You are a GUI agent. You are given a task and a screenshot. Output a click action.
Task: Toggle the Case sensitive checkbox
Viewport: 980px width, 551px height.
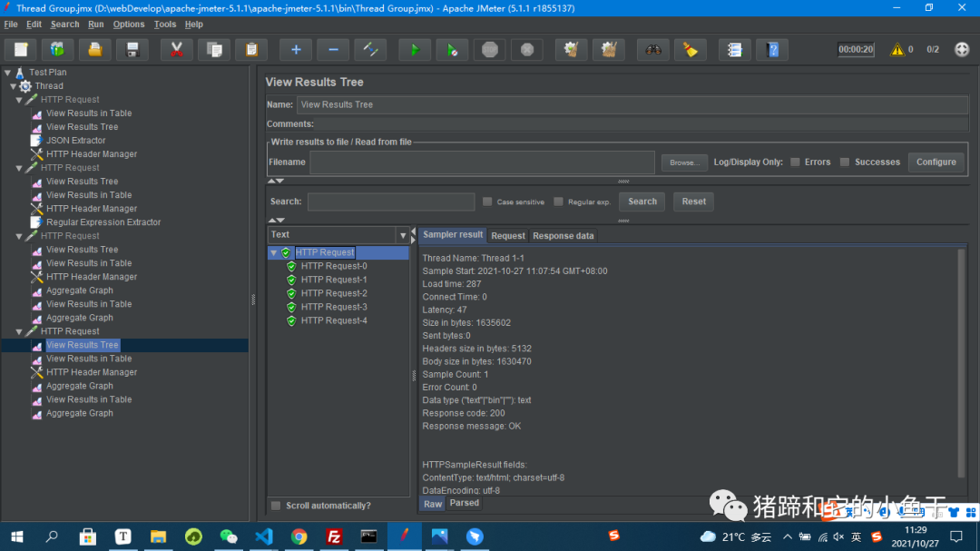click(x=487, y=202)
